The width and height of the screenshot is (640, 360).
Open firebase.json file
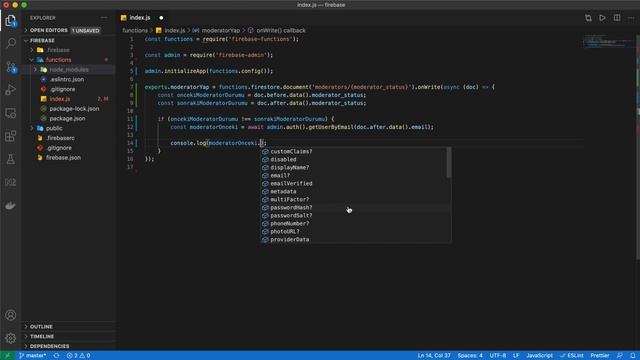point(69,158)
